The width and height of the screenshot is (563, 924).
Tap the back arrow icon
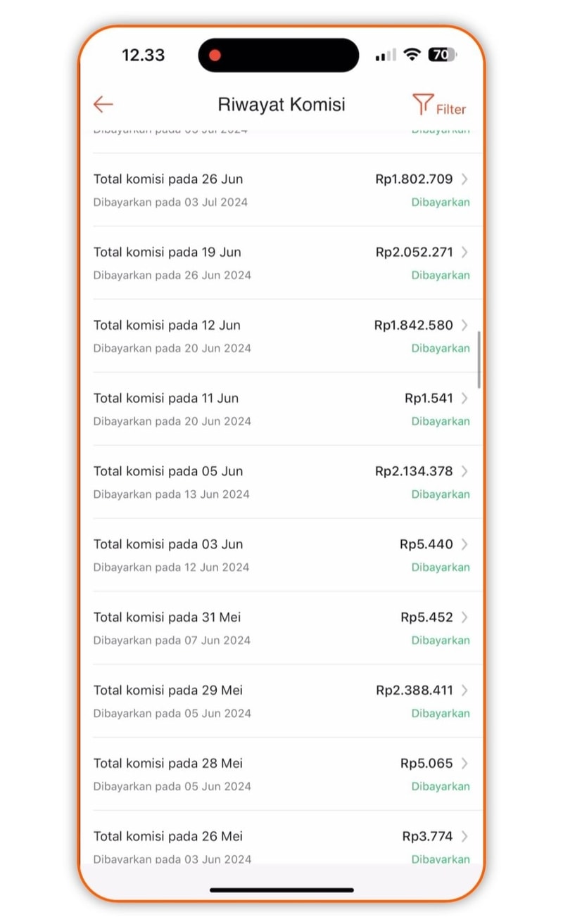tap(103, 105)
